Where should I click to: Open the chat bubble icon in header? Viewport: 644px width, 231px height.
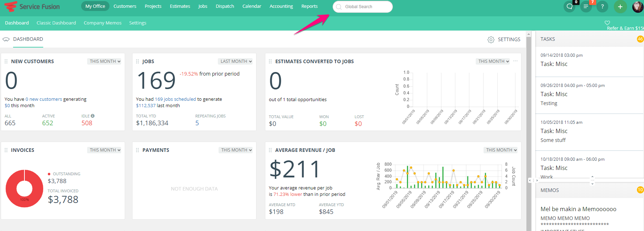[569, 6]
